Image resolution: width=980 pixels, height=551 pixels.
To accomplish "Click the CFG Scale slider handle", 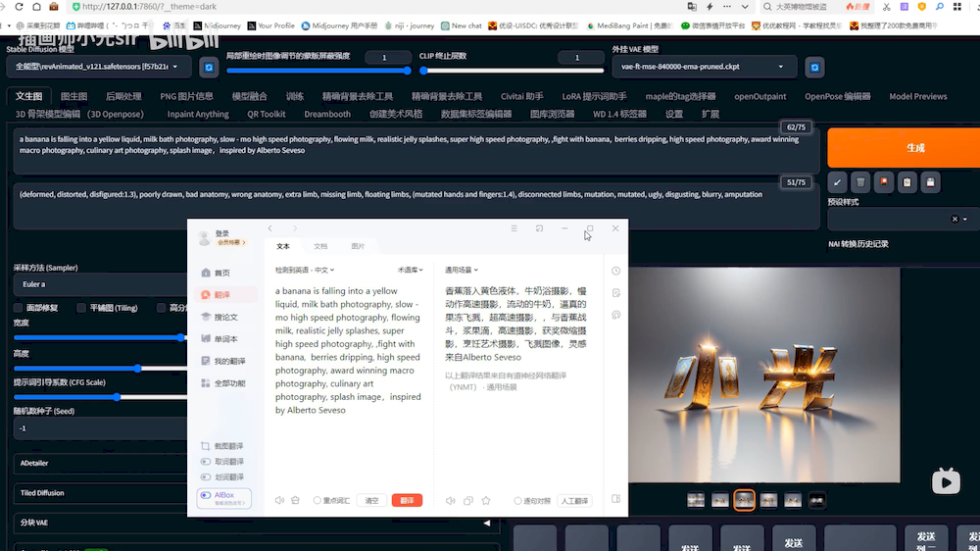I will pos(117,397).
